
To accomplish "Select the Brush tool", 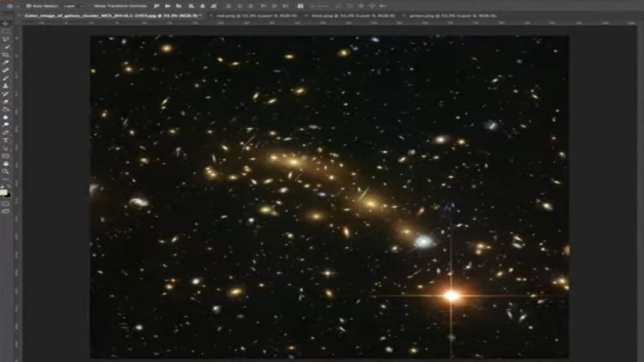I will tap(5, 78).
